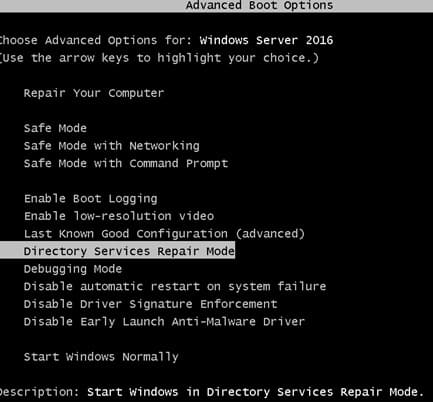
Task: Click the Choose Advanced Options for text
Action: (96, 40)
